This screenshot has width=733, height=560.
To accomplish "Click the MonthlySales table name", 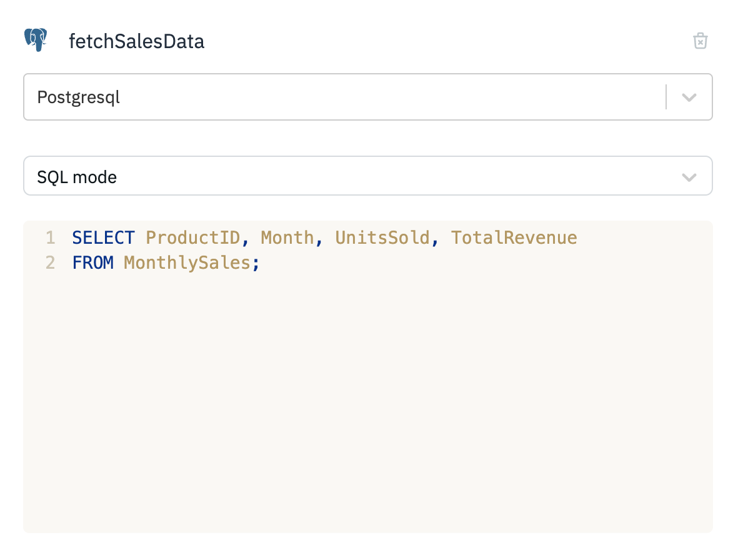I will click(x=187, y=263).
